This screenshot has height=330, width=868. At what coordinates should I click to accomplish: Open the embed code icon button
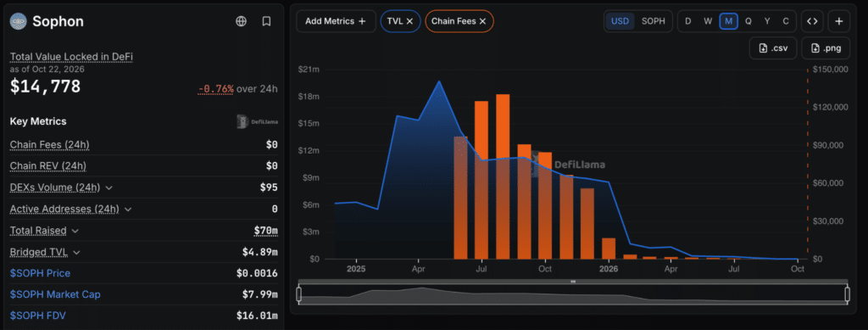812,21
